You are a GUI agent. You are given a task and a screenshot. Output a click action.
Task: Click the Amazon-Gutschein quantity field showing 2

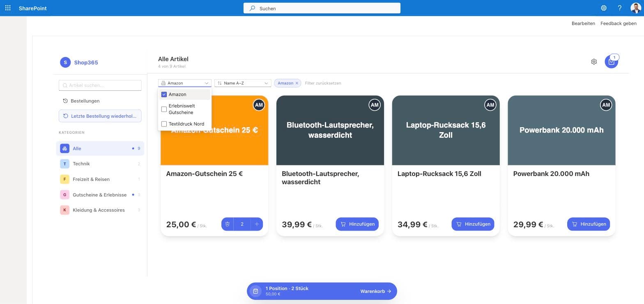tap(242, 224)
